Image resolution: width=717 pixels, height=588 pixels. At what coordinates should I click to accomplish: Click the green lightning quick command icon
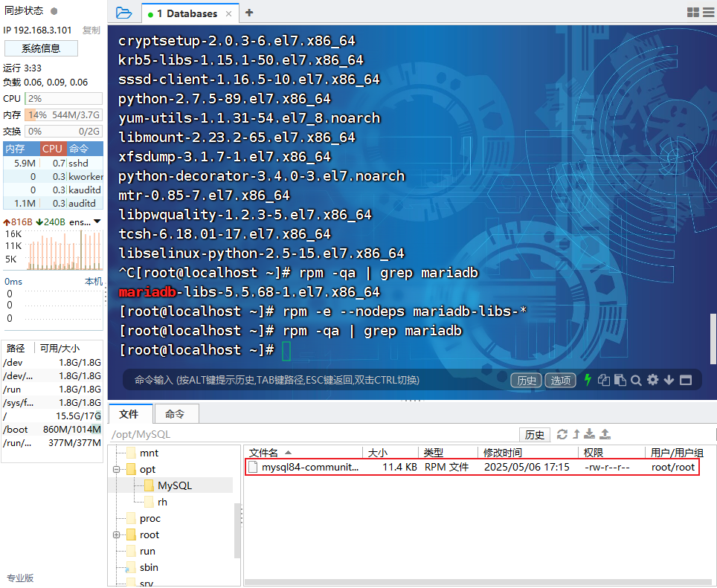[588, 380]
